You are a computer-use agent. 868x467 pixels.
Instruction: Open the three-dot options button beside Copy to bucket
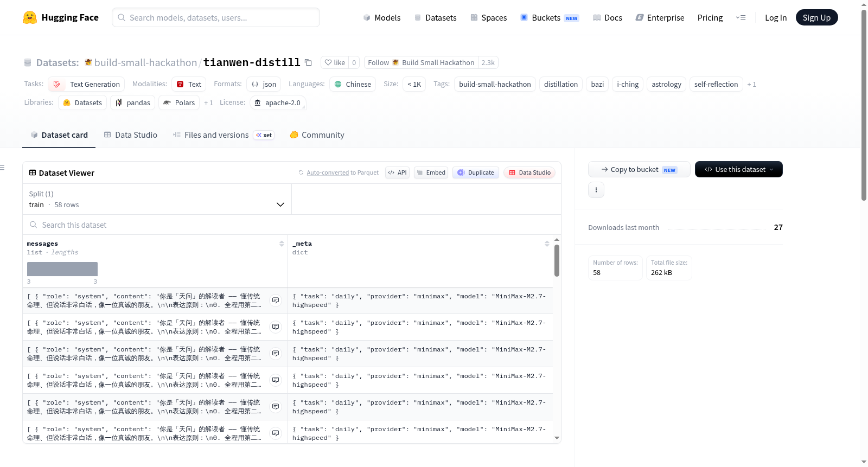coord(596,190)
